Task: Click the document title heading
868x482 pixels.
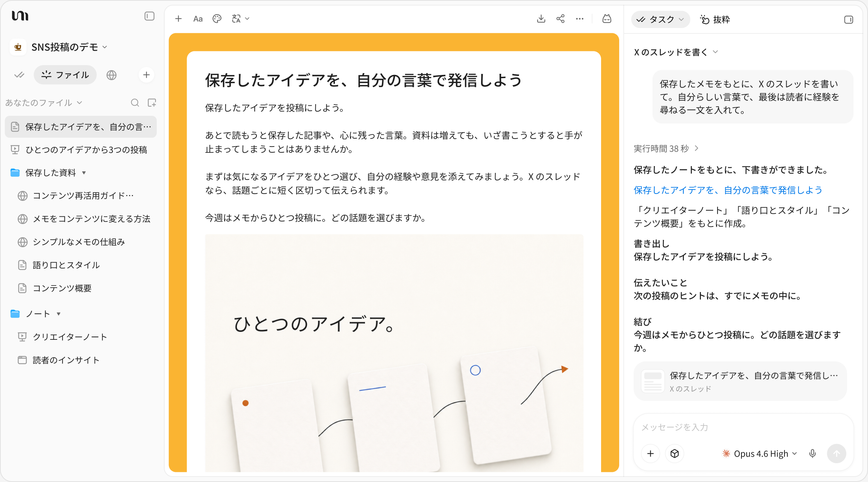Action: click(x=363, y=80)
